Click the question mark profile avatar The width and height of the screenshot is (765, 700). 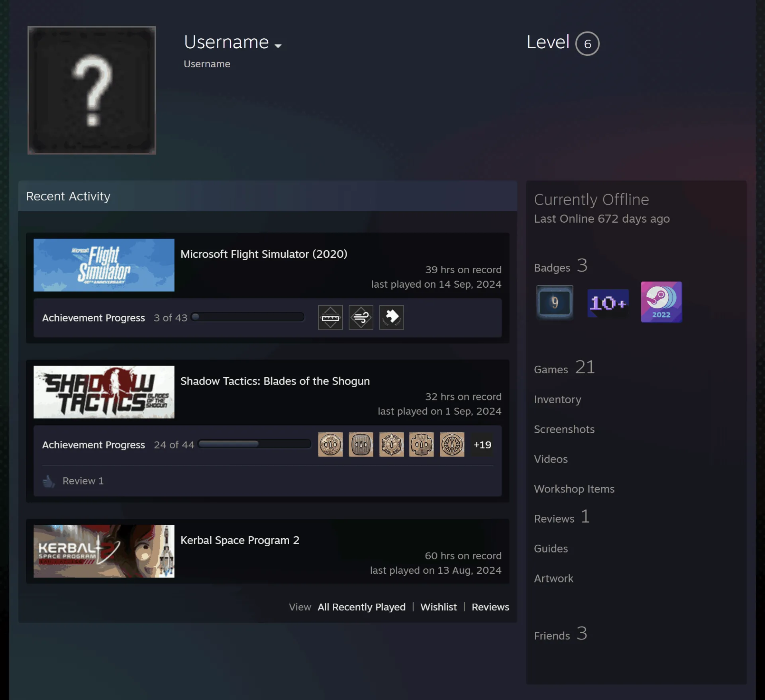pos(92,90)
